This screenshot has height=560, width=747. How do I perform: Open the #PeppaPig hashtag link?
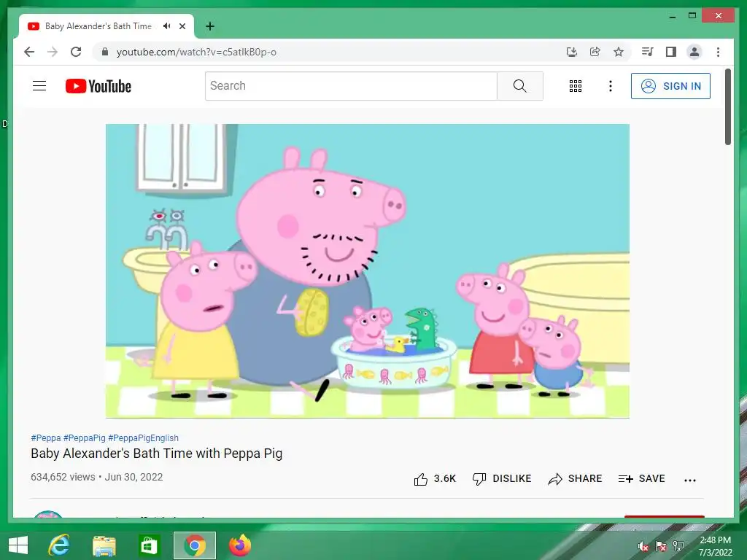(x=85, y=437)
